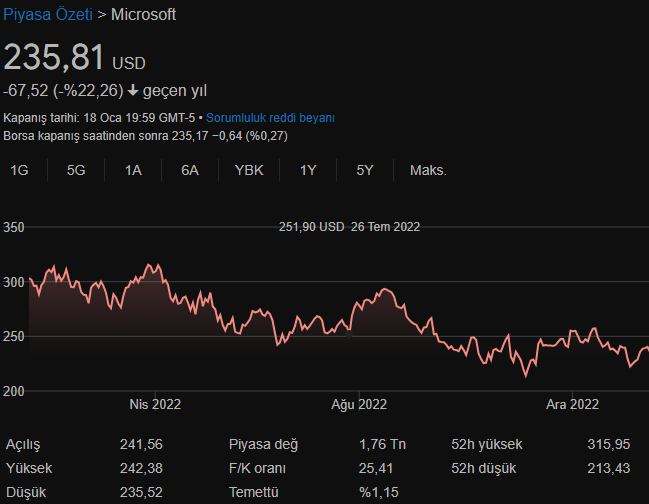Open the Piyasa Özeti breadcrumb link
This screenshot has width=649, height=504.
pyautogui.click(x=49, y=15)
